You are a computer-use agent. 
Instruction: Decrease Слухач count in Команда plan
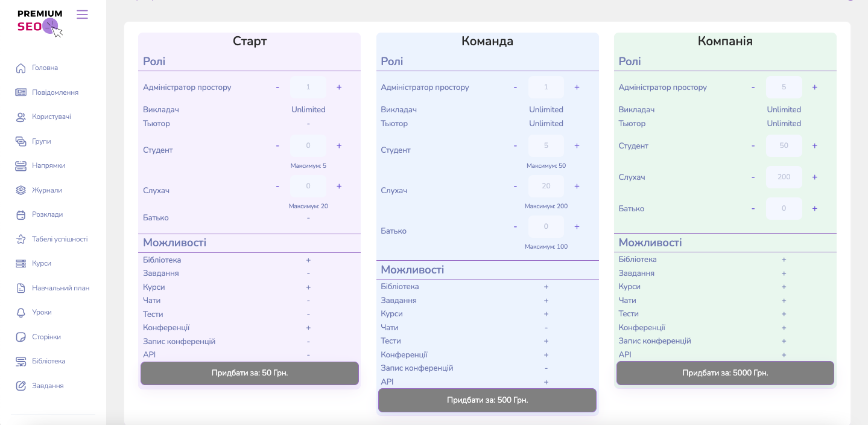tap(515, 186)
